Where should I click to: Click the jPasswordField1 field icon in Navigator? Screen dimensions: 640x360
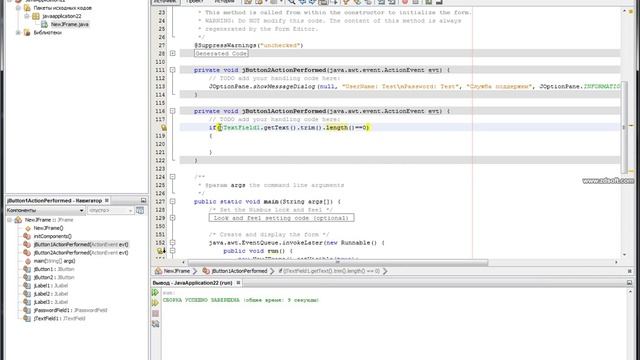[x=27, y=310]
